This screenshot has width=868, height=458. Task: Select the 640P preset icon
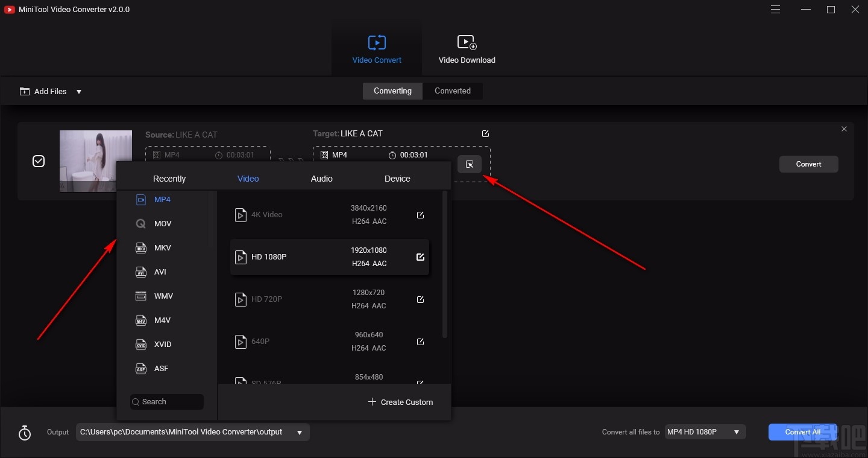(x=241, y=342)
